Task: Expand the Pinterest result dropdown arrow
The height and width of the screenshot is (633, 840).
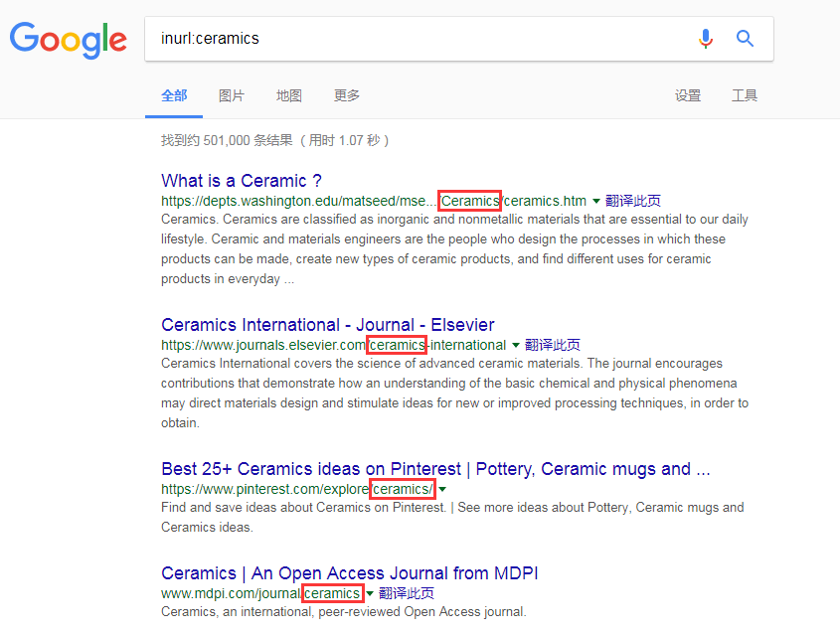Action: [442, 490]
